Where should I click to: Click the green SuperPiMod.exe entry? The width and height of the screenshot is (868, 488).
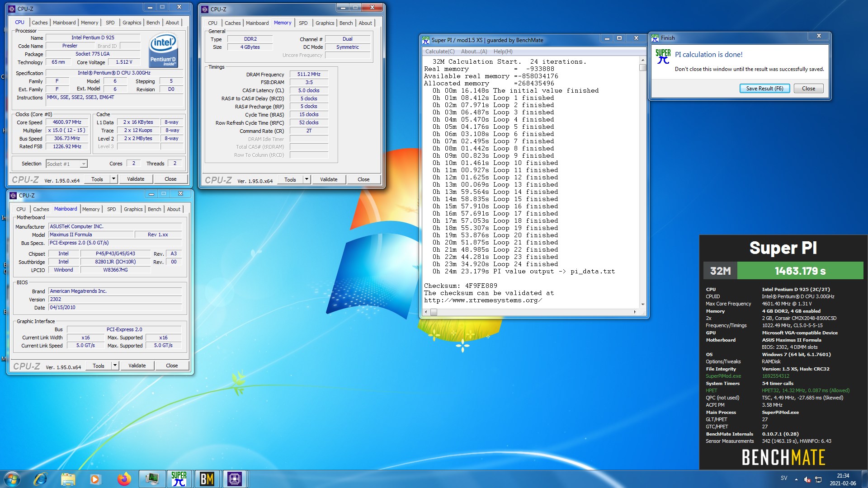point(723,376)
